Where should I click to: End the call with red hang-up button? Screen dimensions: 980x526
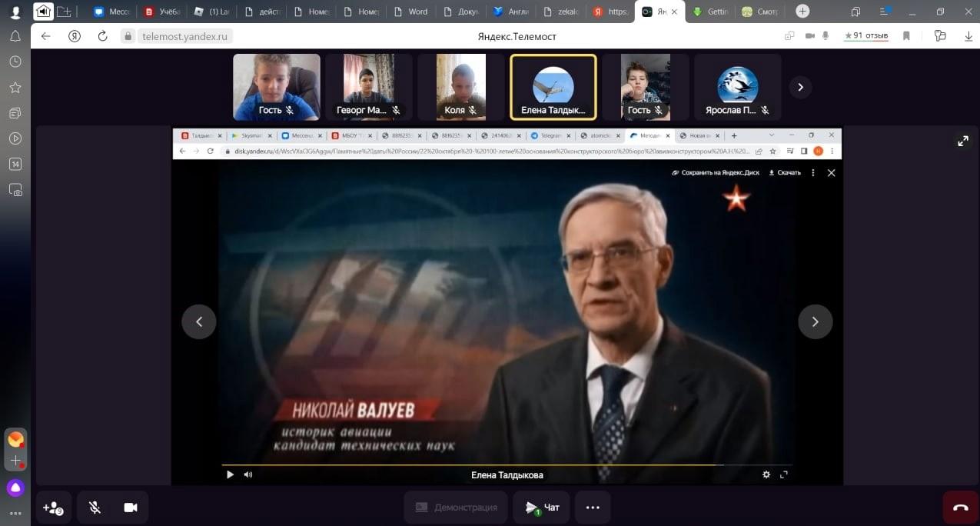click(x=960, y=508)
